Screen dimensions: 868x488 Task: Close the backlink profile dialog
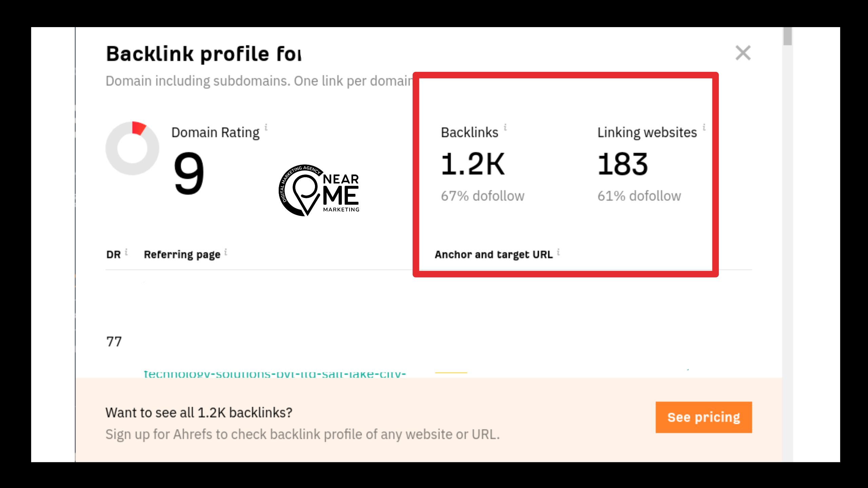click(743, 53)
